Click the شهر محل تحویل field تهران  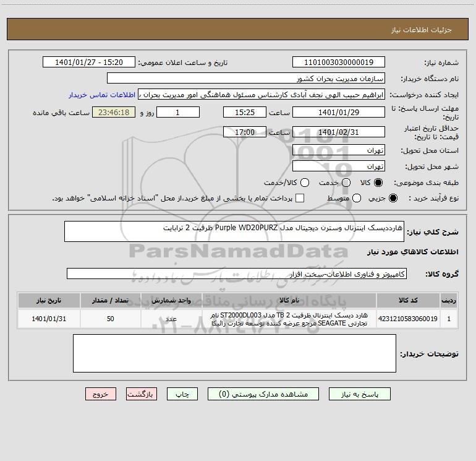[x=339, y=166]
